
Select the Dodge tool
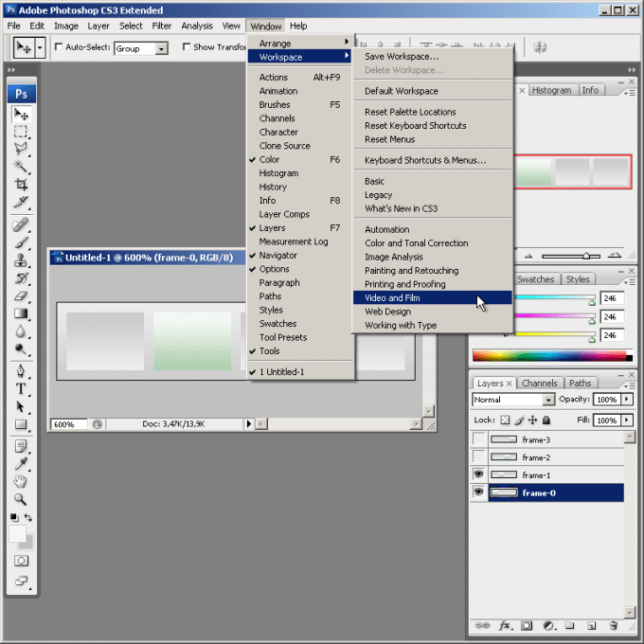pyautogui.click(x=21, y=349)
